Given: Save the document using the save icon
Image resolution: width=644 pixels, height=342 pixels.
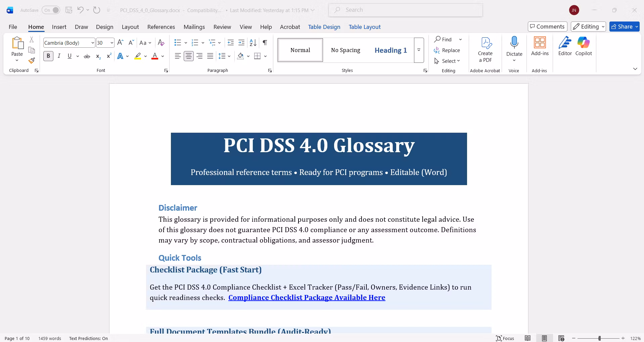Looking at the screenshot, I should click(x=69, y=10).
